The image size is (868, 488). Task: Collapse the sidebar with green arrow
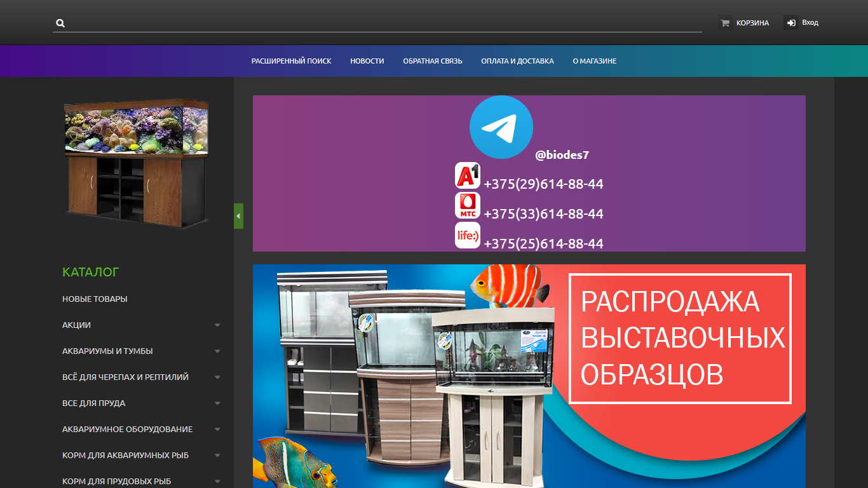[238, 216]
